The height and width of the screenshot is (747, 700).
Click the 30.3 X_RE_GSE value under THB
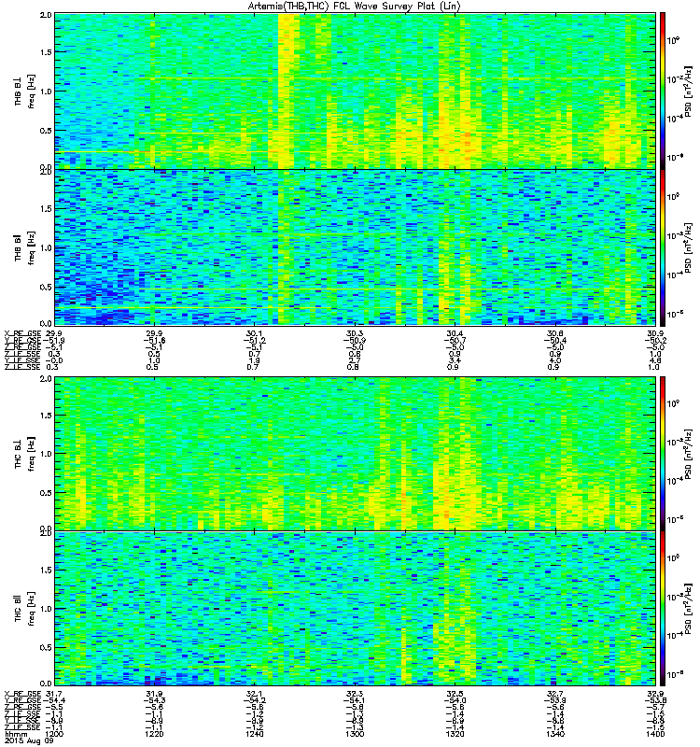point(355,333)
